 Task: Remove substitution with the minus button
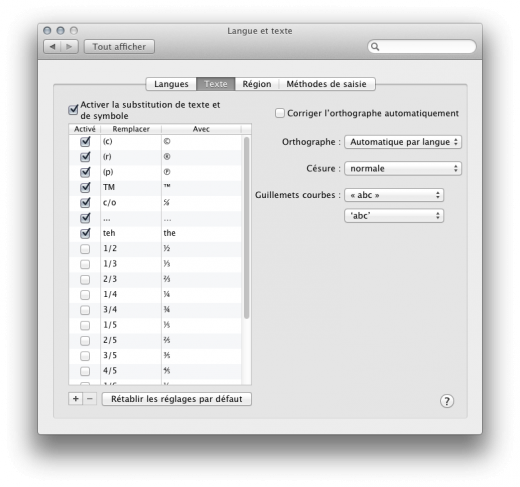(x=90, y=399)
